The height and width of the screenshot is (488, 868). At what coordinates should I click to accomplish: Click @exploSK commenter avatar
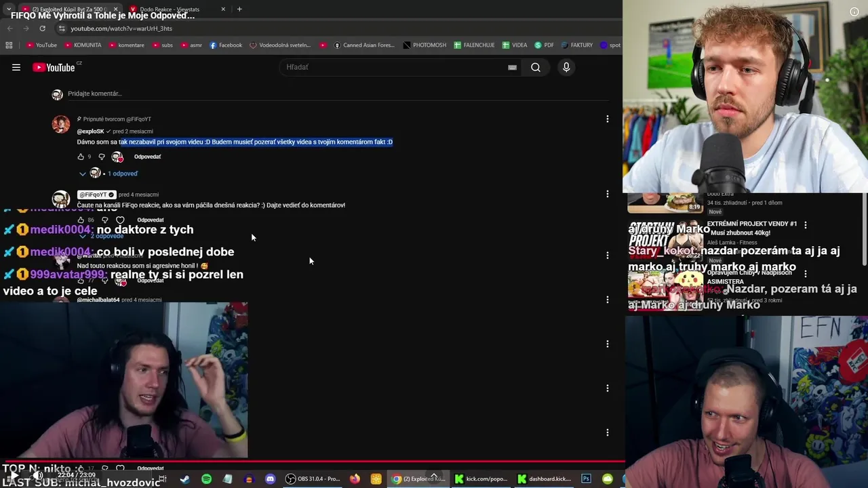click(61, 124)
